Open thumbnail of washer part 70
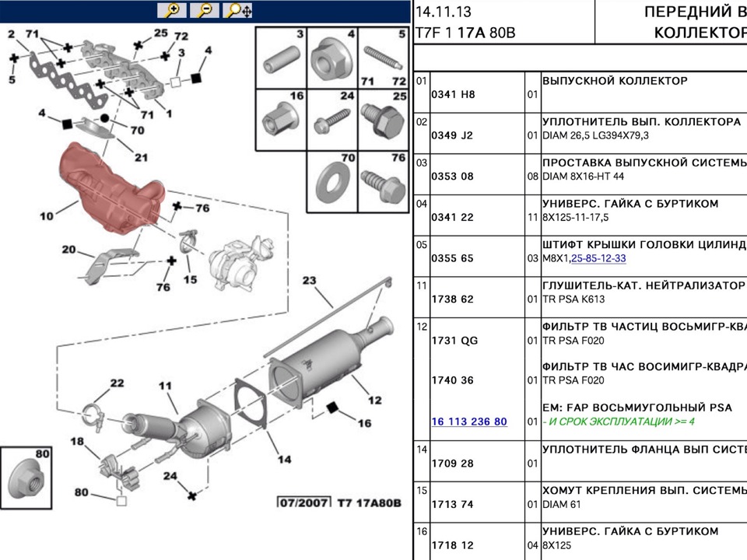The height and width of the screenshot is (560, 747). 332,181
